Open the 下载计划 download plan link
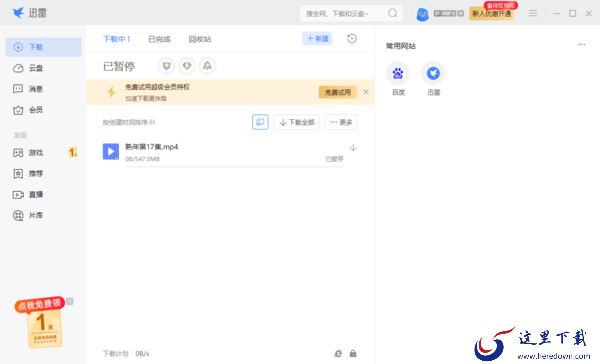600x364 pixels. pos(116,354)
